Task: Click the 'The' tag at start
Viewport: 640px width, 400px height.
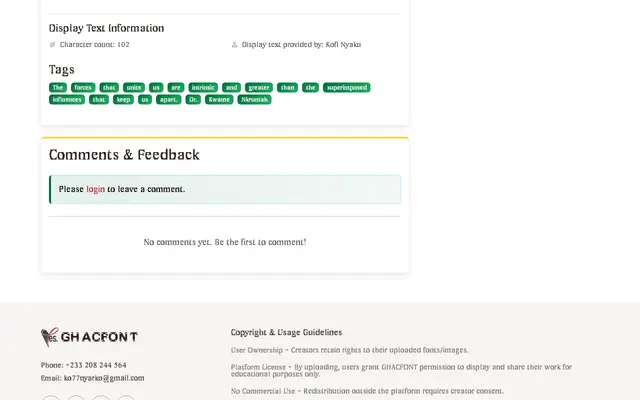Action: tap(58, 87)
